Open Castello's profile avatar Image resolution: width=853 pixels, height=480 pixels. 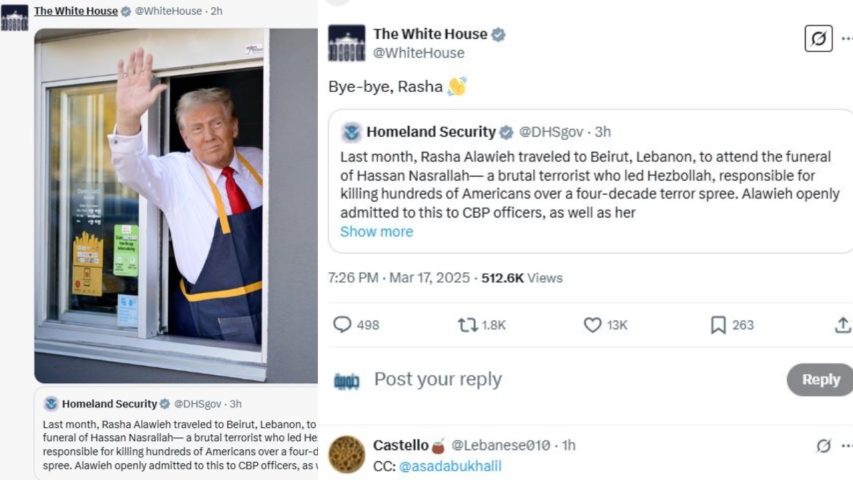[x=347, y=454]
